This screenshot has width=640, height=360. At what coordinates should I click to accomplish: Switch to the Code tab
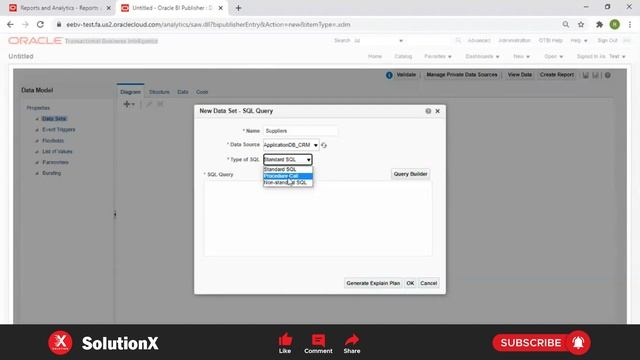(202, 92)
